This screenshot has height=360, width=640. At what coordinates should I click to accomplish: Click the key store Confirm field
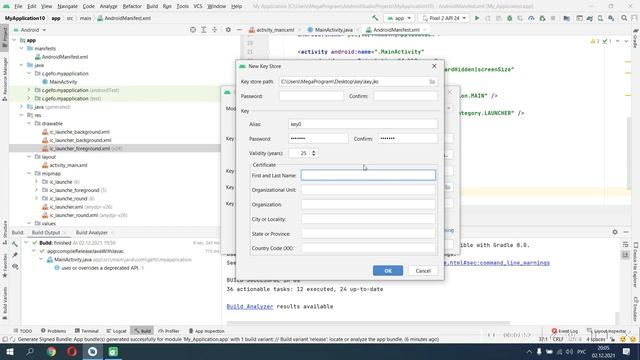tap(405, 96)
